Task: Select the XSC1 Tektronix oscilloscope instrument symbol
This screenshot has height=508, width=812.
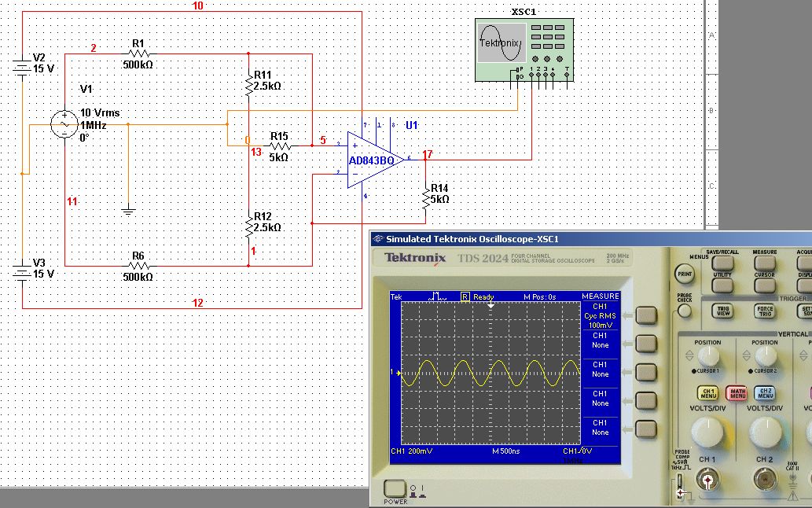Action: click(x=524, y=50)
